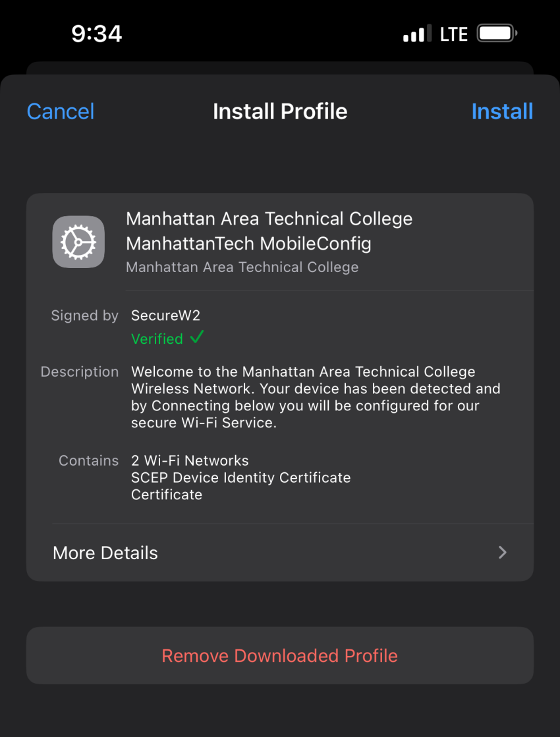
Task: Tap the SecureW2 signer name
Action: click(x=165, y=315)
